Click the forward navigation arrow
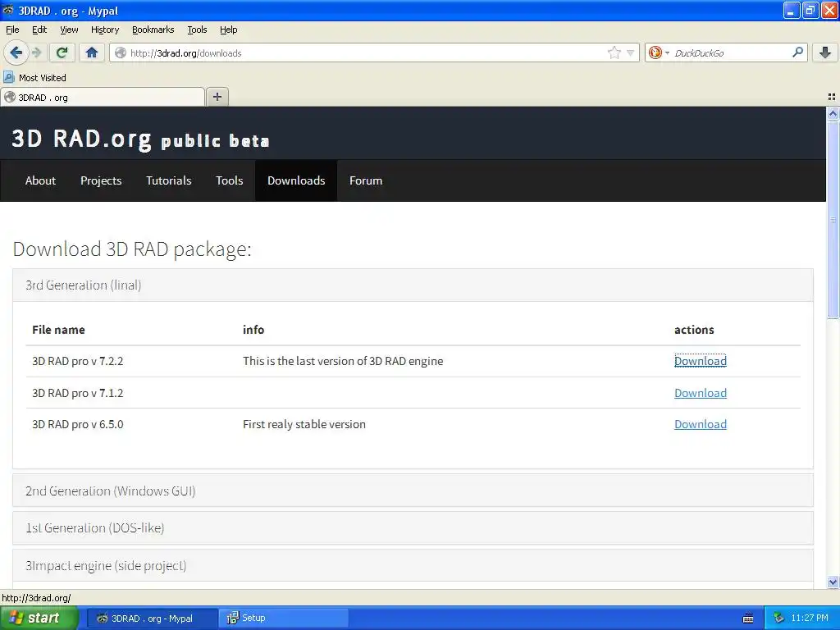840x630 pixels. (x=37, y=52)
